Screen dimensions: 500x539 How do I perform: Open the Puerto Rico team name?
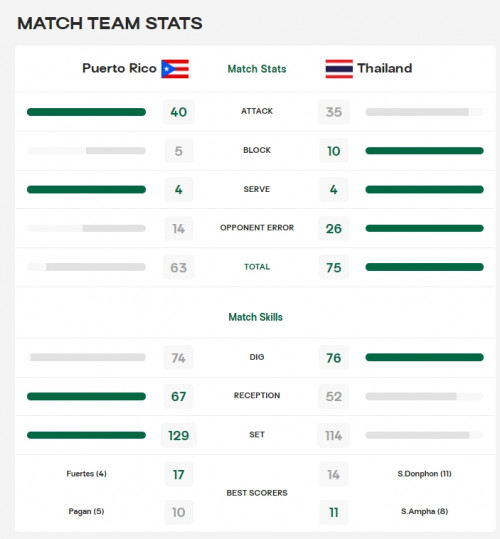click(119, 68)
